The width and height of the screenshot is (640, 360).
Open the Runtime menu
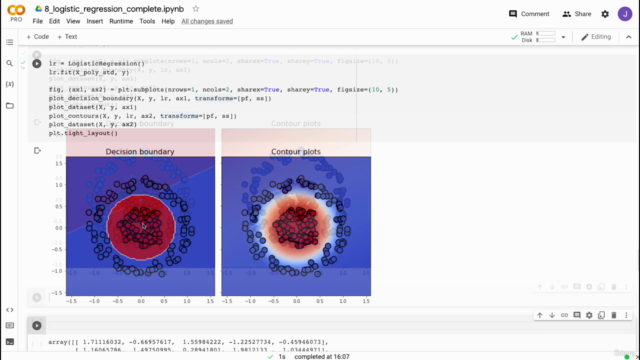click(121, 21)
